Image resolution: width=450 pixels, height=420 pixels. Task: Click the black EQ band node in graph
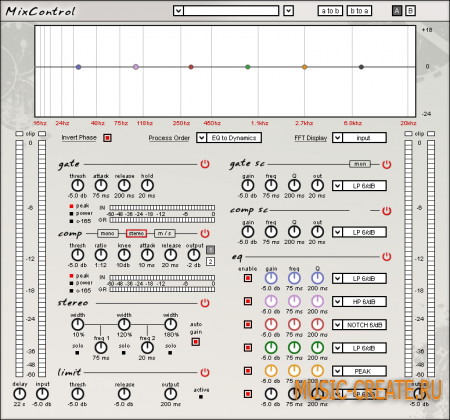pos(361,67)
